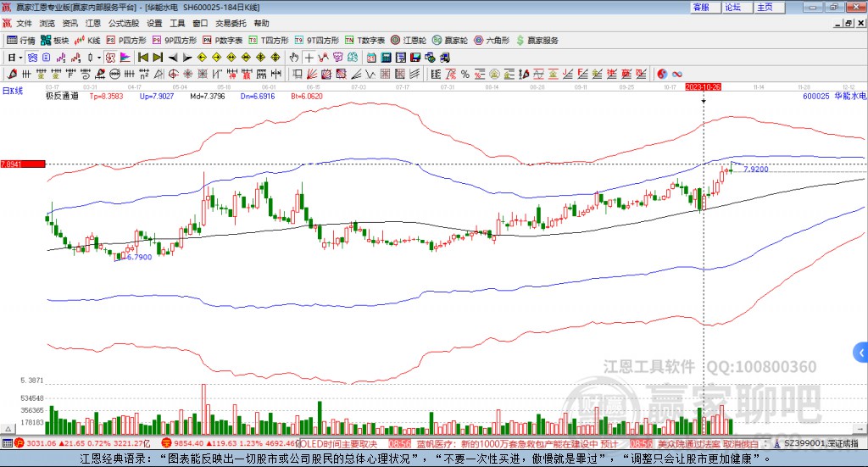
Task: Select the red Gann fan lines icon
Action: [x=312, y=74]
